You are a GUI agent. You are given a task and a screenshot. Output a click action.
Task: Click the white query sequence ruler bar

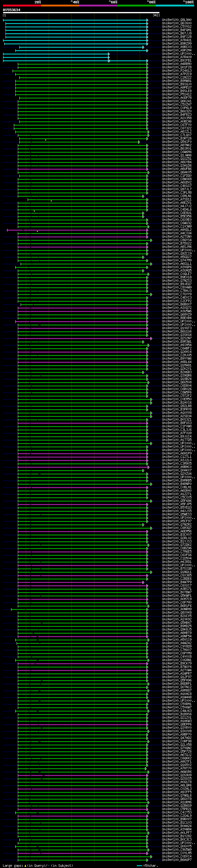(81, 12)
